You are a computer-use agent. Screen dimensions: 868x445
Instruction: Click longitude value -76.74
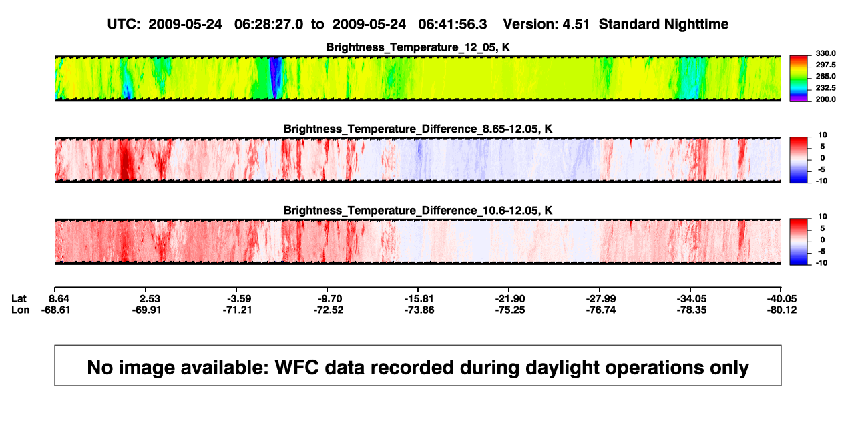click(600, 310)
